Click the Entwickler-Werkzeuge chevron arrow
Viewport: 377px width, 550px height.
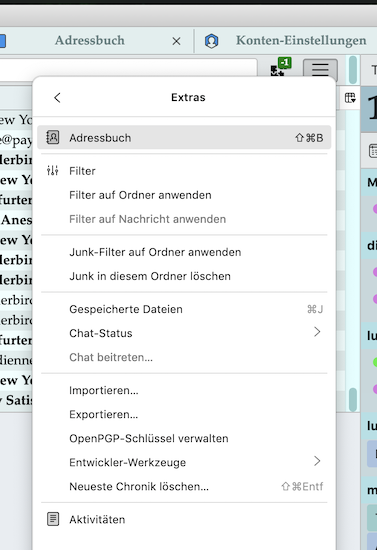coord(317,461)
